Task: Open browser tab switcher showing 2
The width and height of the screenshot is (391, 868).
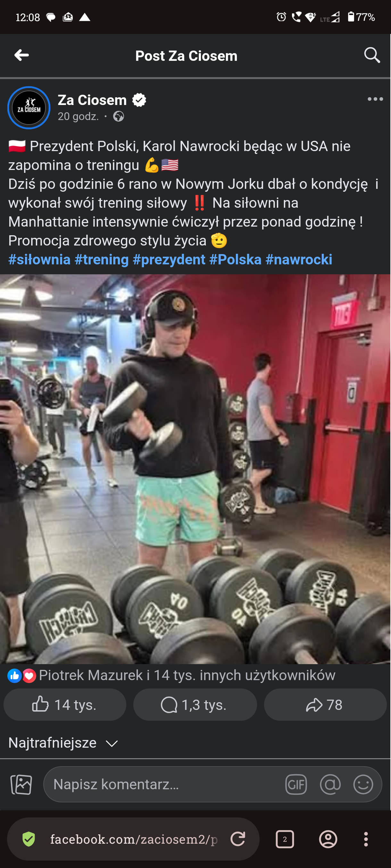Action: pyautogui.click(x=285, y=839)
